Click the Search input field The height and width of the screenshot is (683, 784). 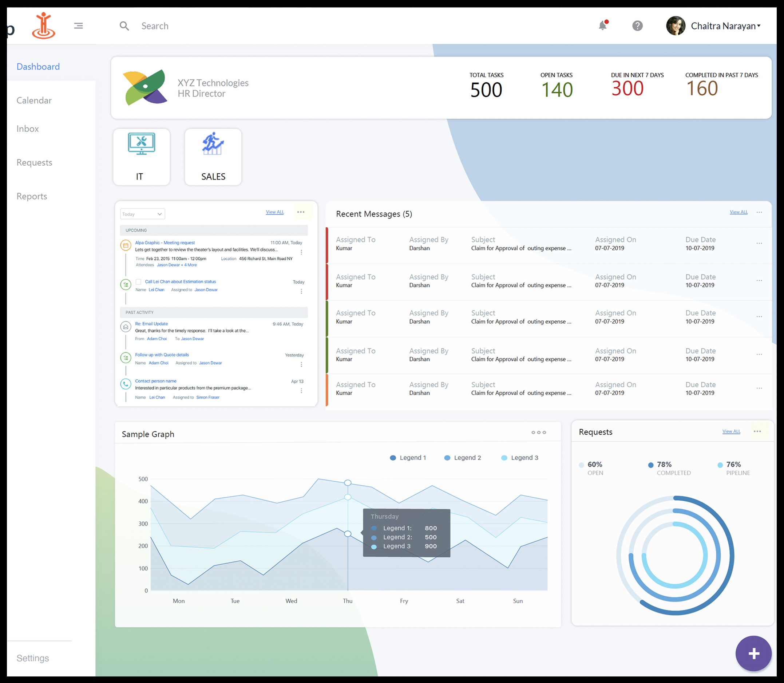tap(229, 26)
